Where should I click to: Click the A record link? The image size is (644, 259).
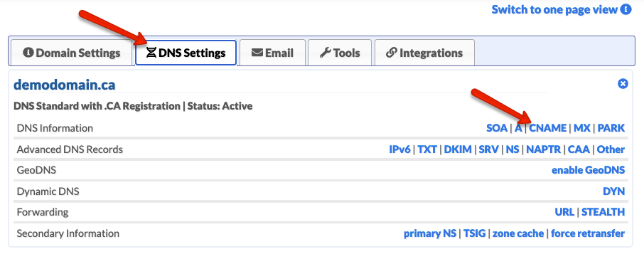click(x=518, y=128)
